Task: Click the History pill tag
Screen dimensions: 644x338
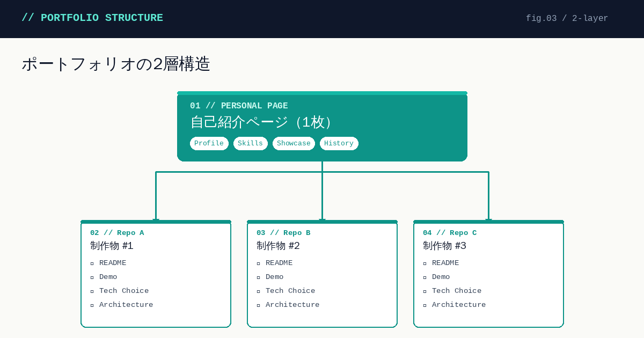Action: 339,143
